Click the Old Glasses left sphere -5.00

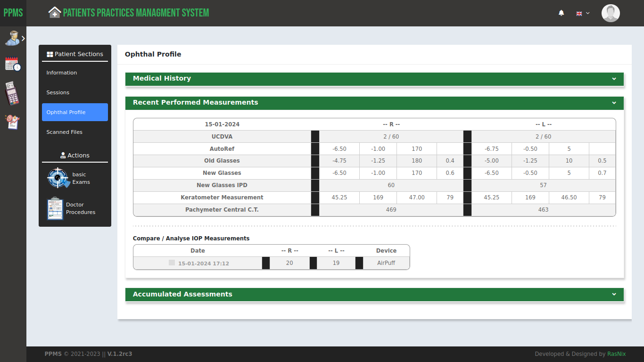click(x=492, y=161)
